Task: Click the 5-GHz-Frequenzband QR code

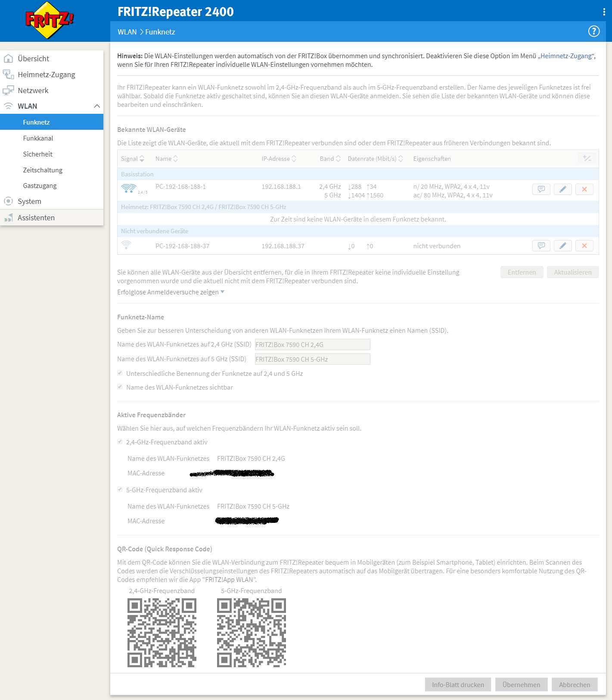Action: (252, 632)
